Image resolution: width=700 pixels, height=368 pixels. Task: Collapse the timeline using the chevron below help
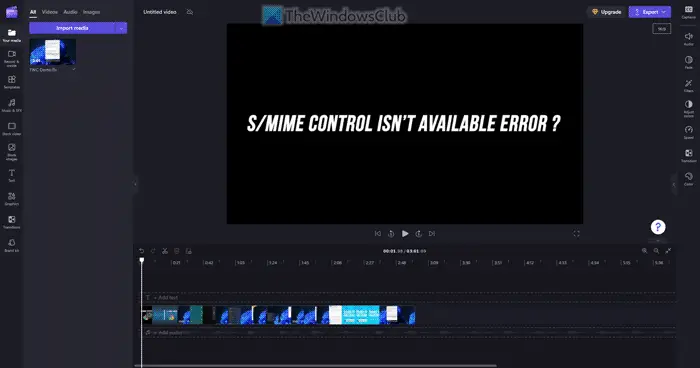pyautogui.click(x=658, y=240)
